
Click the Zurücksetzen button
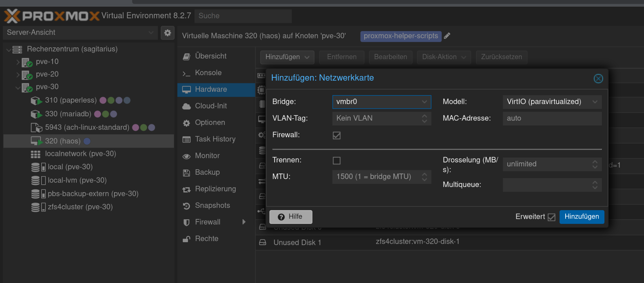pyautogui.click(x=501, y=57)
